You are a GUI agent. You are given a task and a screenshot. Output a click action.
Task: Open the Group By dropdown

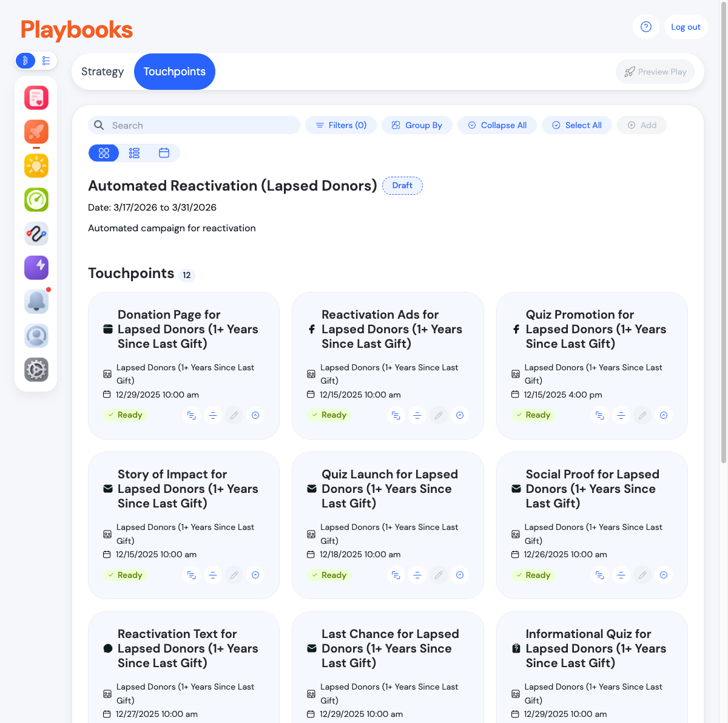(417, 125)
